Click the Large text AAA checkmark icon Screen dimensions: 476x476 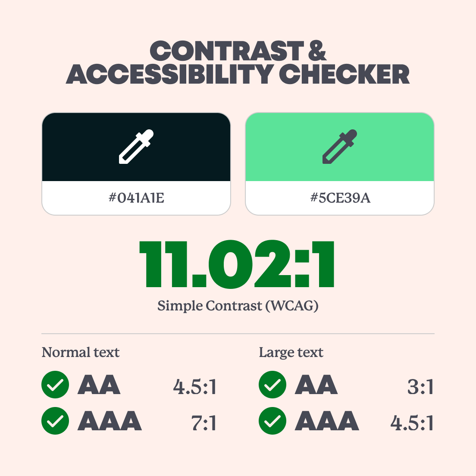[x=272, y=421]
